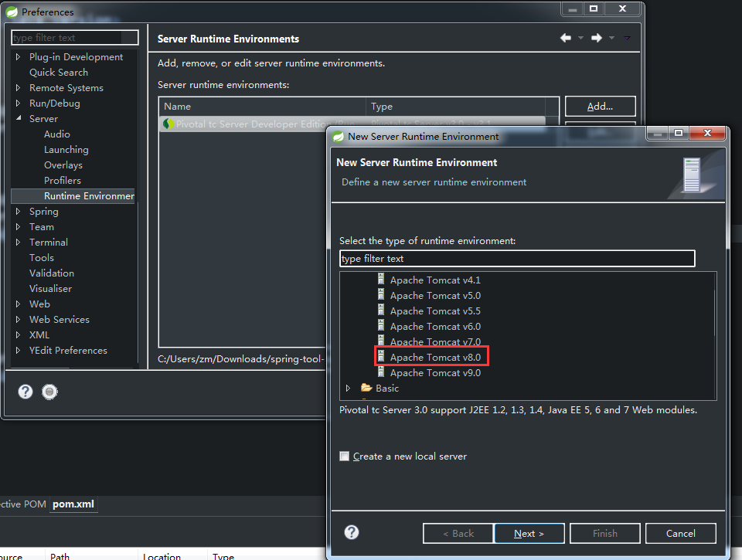Expand the Terminal tree node
742x560 pixels.
click(x=18, y=243)
